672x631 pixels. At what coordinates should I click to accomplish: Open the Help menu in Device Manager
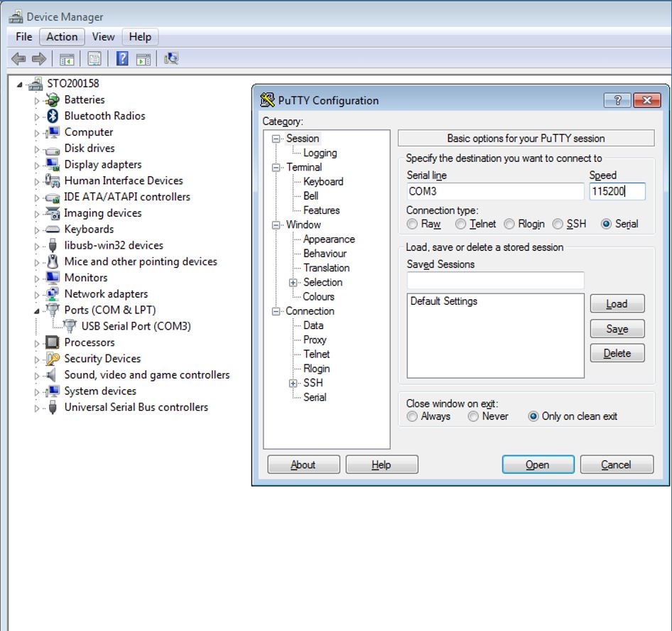(140, 37)
